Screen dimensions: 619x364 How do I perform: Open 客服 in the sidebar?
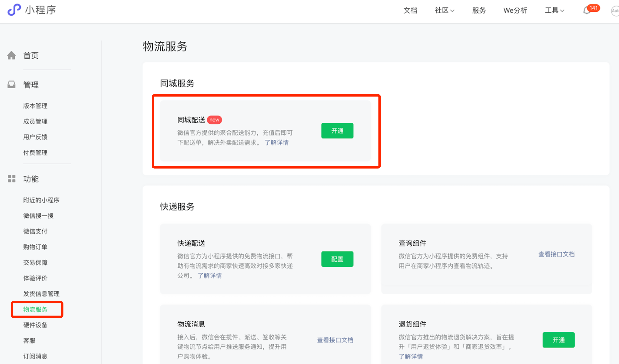29,340
